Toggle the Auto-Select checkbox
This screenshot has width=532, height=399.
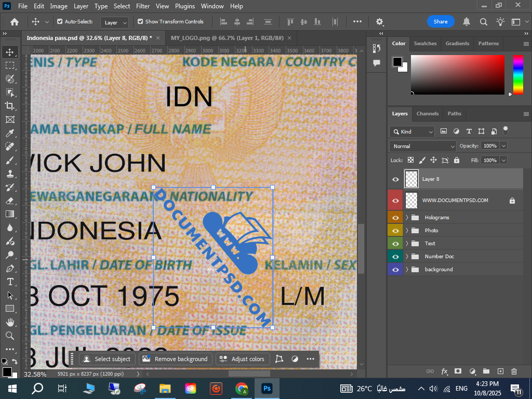coord(60,22)
